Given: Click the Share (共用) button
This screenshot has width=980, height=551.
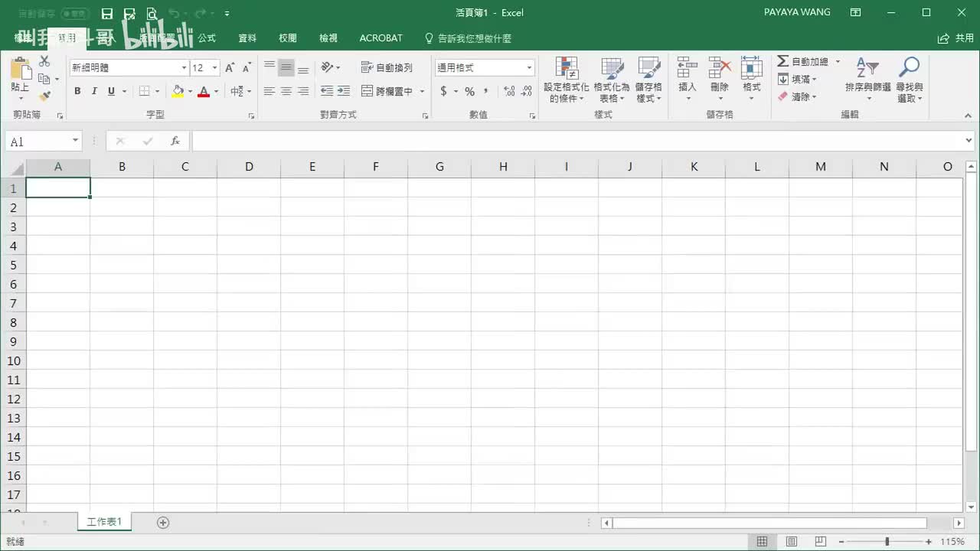Looking at the screenshot, I should 956,38.
